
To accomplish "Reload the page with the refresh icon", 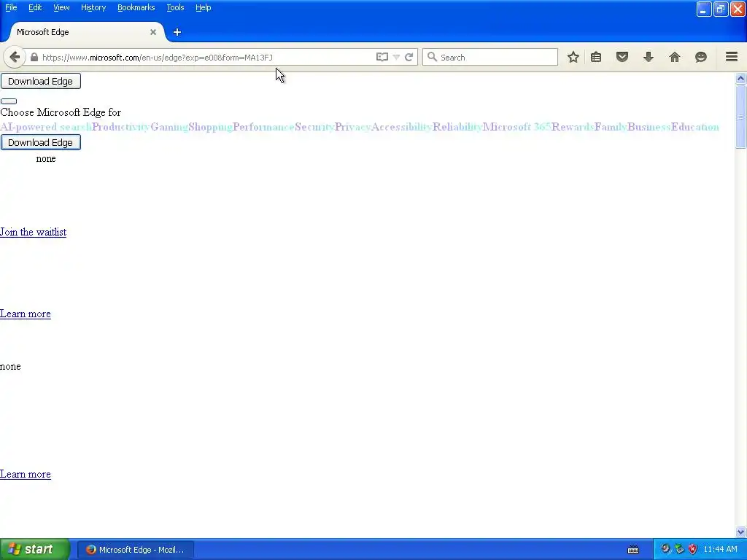I will [x=409, y=57].
